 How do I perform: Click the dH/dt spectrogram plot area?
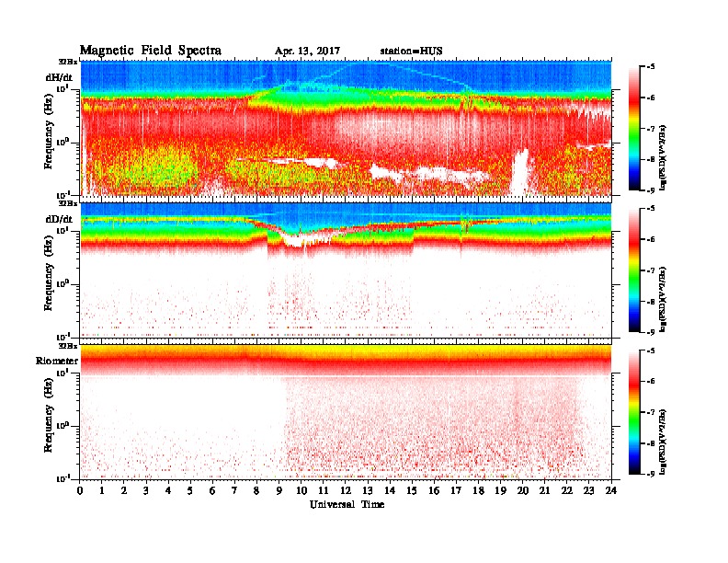click(x=346, y=128)
